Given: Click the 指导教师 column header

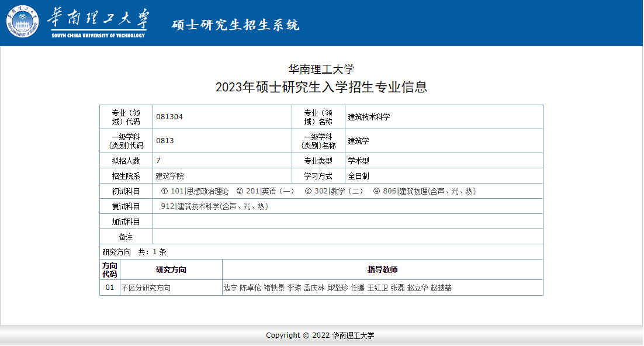Looking at the screenshot, I should [382, 269].
